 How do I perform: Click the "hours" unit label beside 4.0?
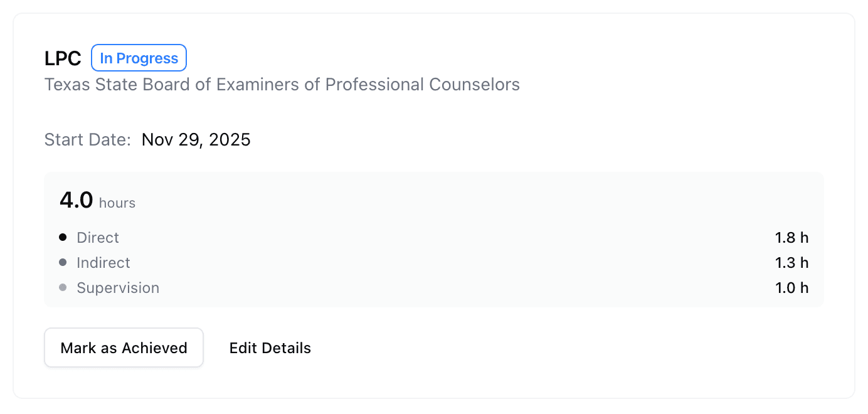pos(117,203)
